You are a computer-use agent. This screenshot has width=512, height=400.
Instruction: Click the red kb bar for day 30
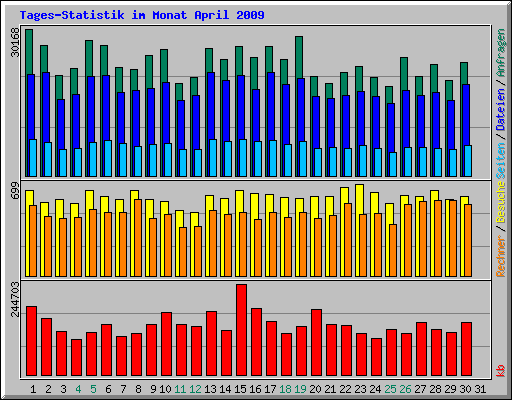point(467,349)
